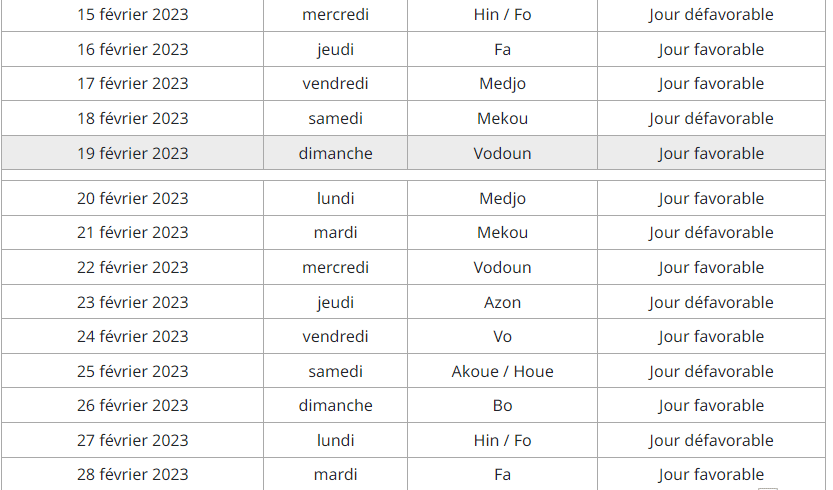
Task: Select "Vodoun" in the 22 février row
Action: [502, 267]
